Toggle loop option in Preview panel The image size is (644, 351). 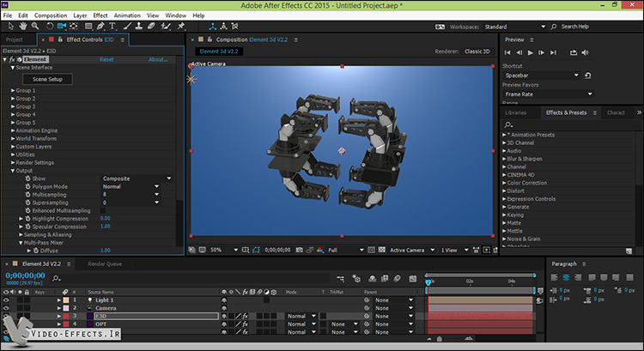[x=574, y=52]
